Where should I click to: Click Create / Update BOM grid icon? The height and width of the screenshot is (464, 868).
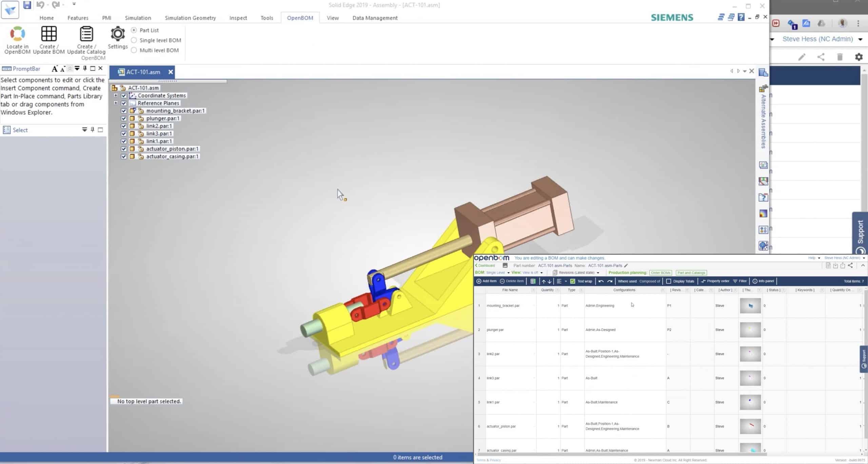tap(49, 34)
